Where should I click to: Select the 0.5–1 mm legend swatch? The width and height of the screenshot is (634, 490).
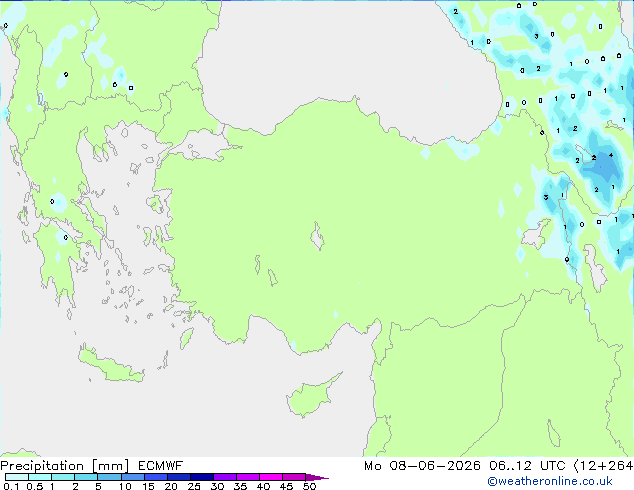pos(40,477)
